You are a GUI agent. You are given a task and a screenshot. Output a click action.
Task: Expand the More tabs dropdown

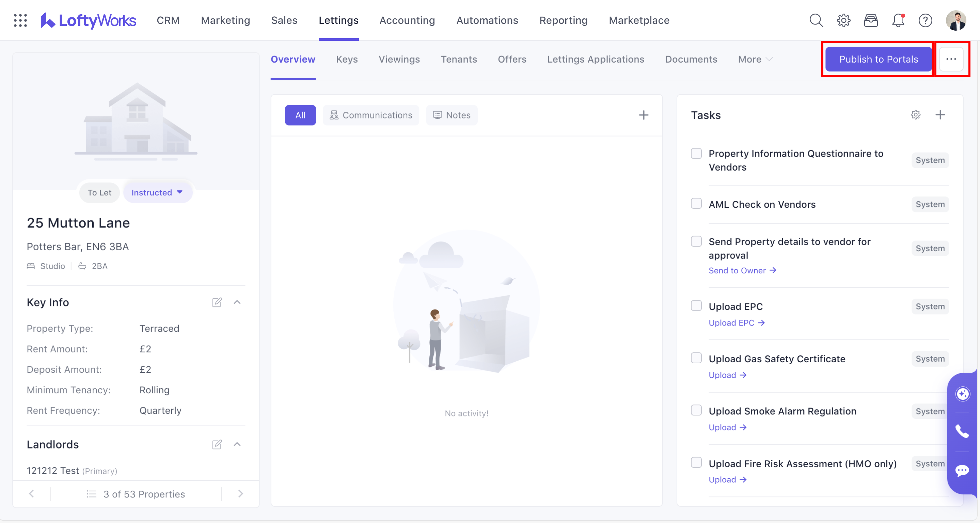755,59
